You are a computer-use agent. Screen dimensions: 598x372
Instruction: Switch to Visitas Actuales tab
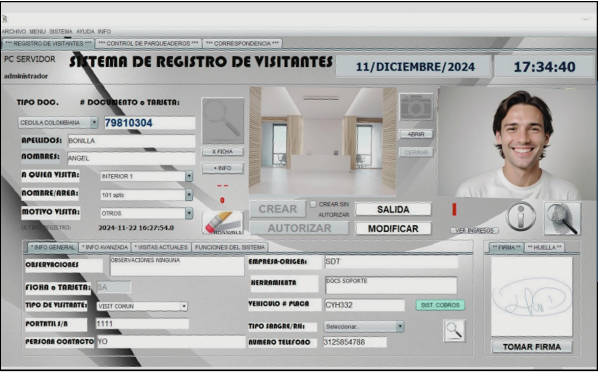(x=161, y=247)
